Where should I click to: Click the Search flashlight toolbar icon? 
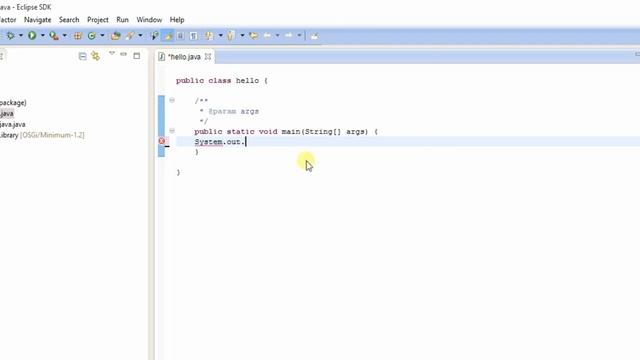coord(130,36)
